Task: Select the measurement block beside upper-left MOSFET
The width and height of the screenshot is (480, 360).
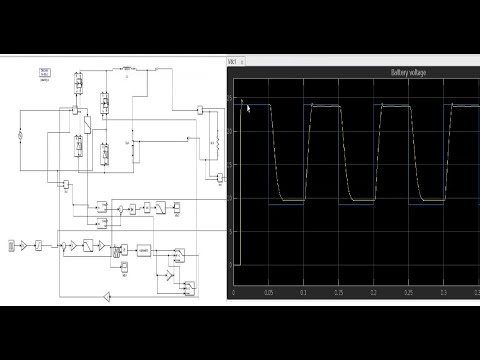Action: coord(75,110)
